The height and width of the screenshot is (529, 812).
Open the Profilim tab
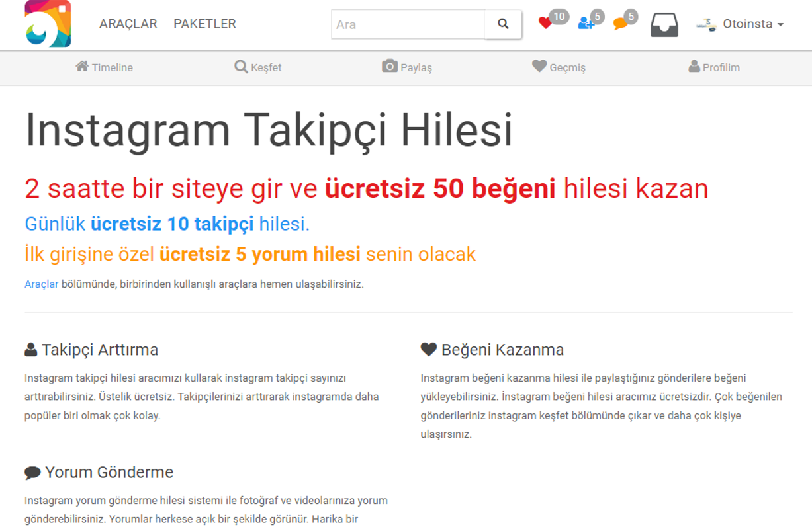pyautogui.click(x=714, y=67)
